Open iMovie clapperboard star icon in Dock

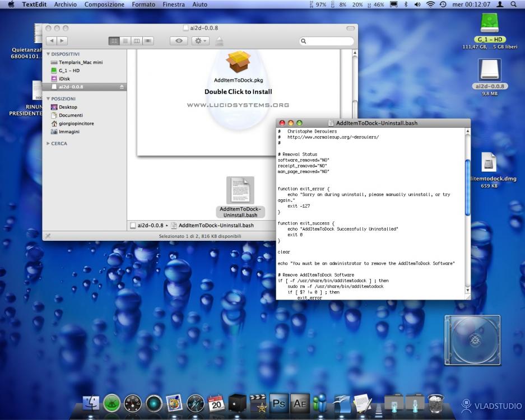pos(258,403)
